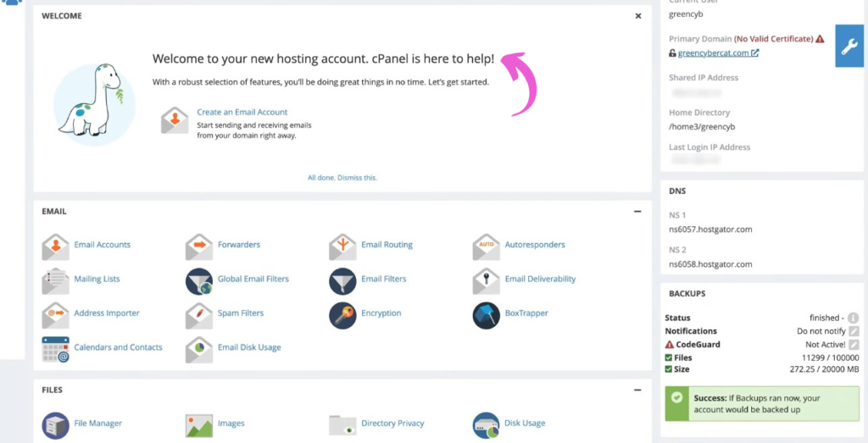Open the Email Disk Usage link
The width and height of the screenshot is (868, 443).
coord(249,347)
